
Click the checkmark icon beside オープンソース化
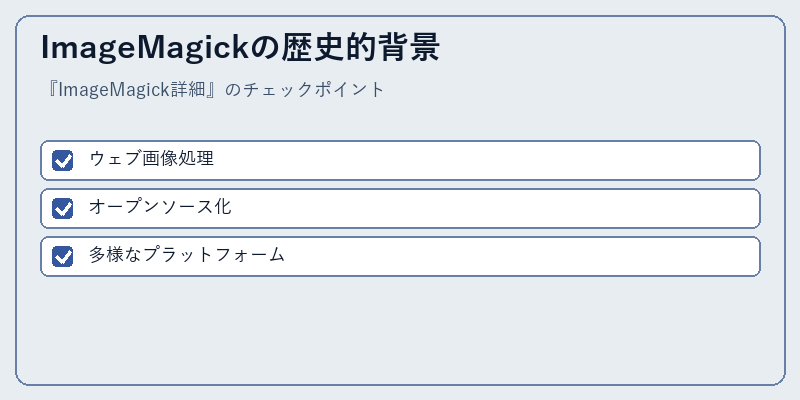(x=62, y=208)
